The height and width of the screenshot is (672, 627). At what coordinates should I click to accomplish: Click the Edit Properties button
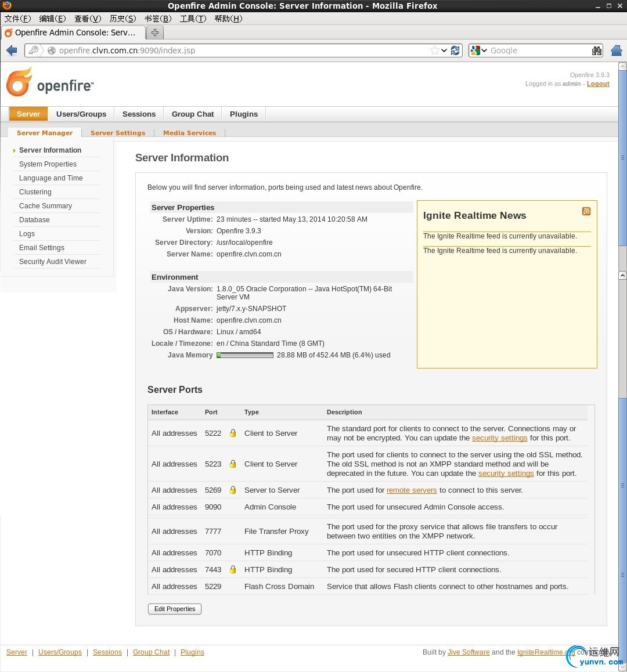(x=175, y=609)
